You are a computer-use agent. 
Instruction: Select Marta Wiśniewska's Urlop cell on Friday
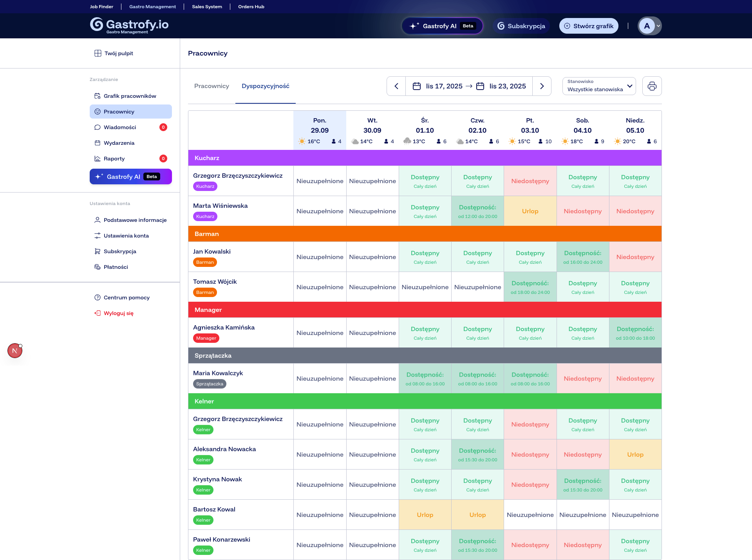[530, 211]
